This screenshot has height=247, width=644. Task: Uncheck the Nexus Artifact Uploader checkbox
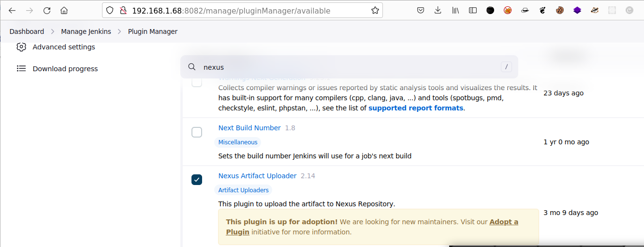pos(197,180)
